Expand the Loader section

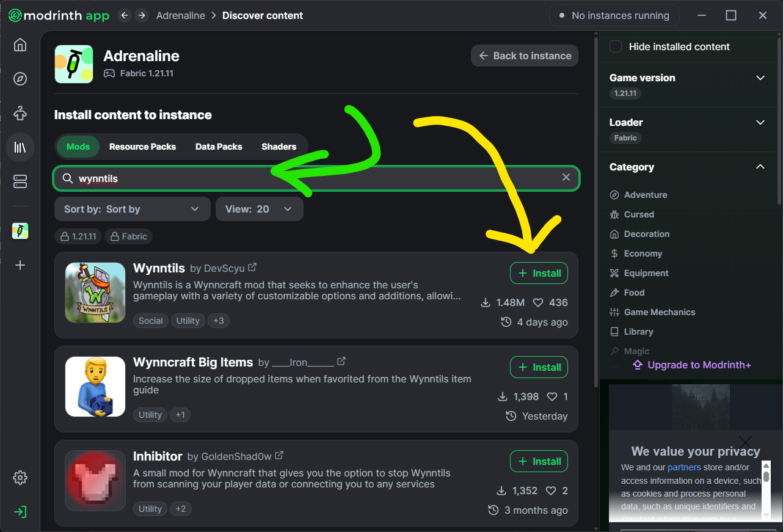coord(760,122)
